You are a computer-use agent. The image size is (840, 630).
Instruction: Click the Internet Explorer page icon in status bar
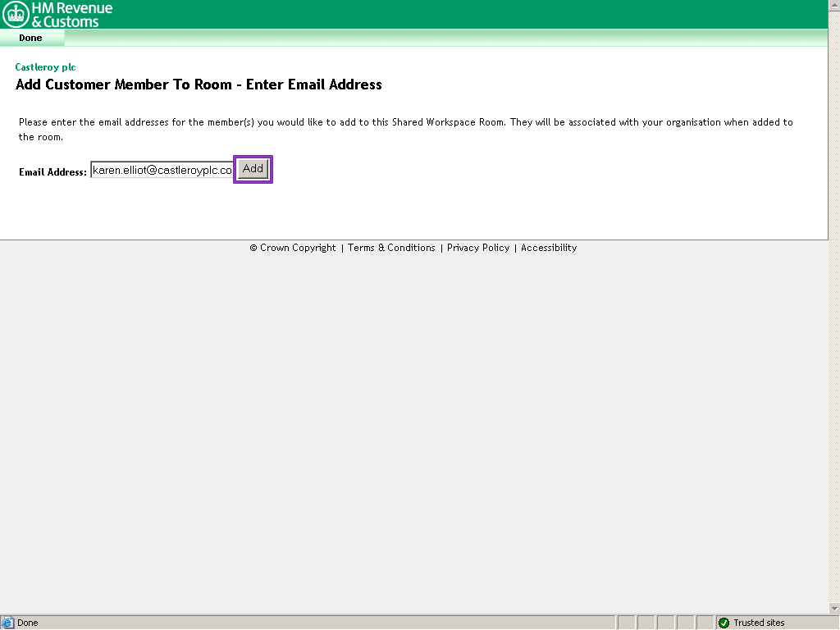[x=8, y=623]
